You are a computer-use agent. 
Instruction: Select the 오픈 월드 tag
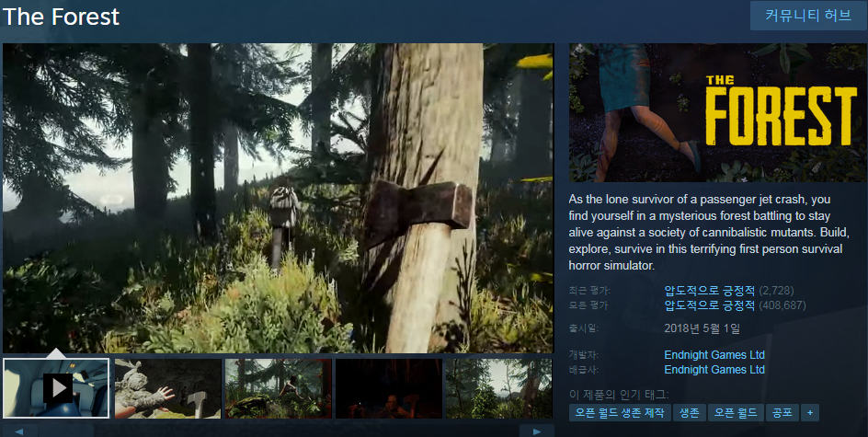(x=736, y=413)
